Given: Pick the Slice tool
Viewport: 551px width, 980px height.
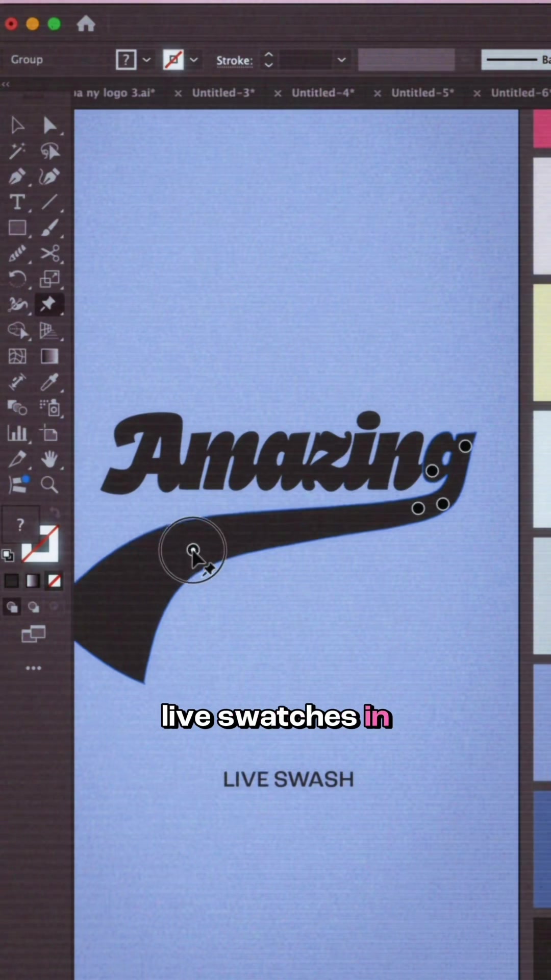Looking at the screenshot, I should pyautogui.click(x=17, y=459).
